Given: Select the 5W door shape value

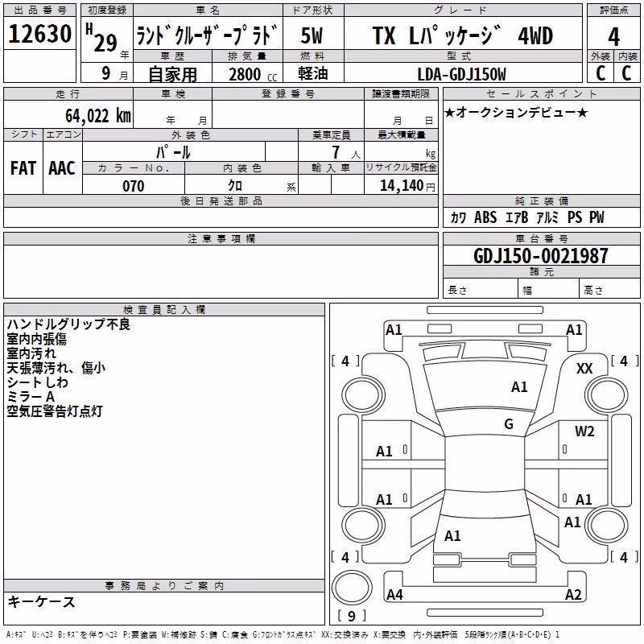Looking at the screenshot, I should tap(312, 35).
